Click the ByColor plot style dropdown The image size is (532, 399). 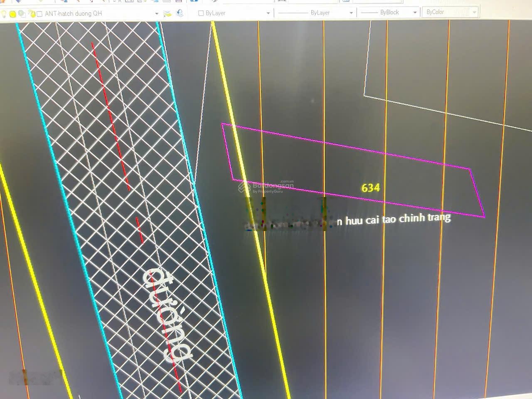474,12
